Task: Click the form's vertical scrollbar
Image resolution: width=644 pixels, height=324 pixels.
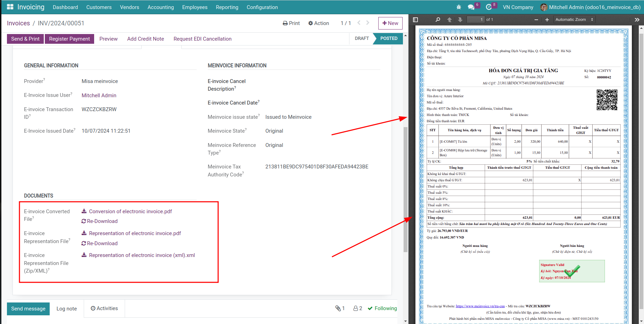Action: [x=405, y=189]
